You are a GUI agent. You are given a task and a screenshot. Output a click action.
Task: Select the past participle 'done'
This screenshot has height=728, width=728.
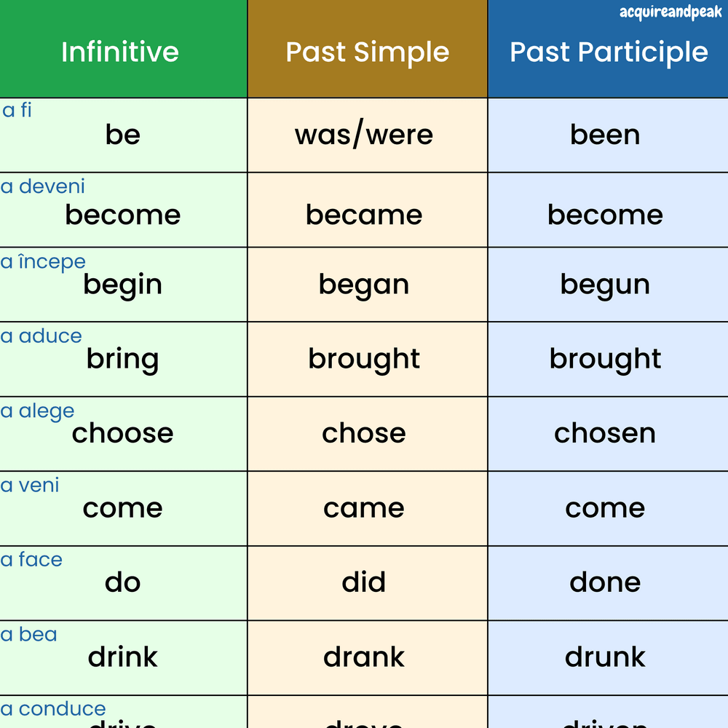(x=605, y=582)
